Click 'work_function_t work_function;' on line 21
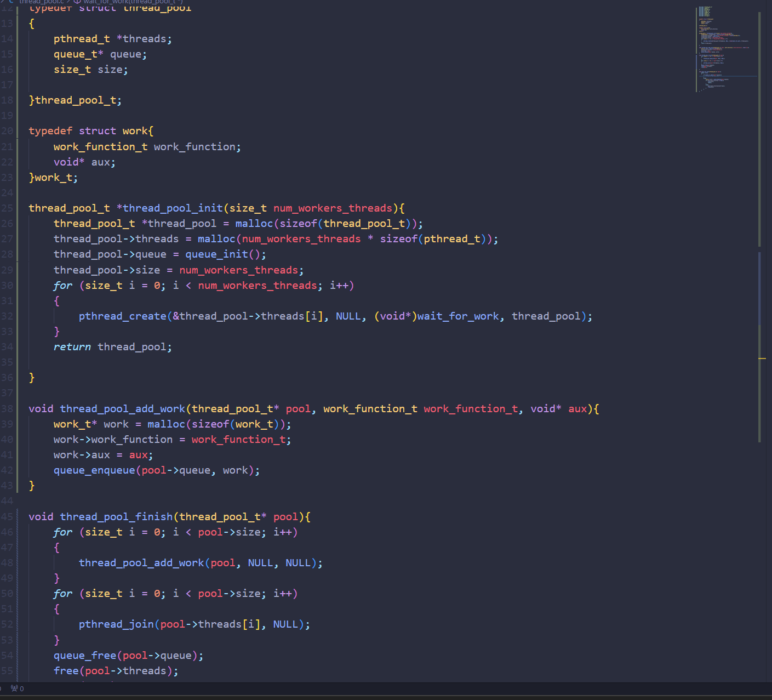Screen dimensions: 772x700 tap(147, 147)
